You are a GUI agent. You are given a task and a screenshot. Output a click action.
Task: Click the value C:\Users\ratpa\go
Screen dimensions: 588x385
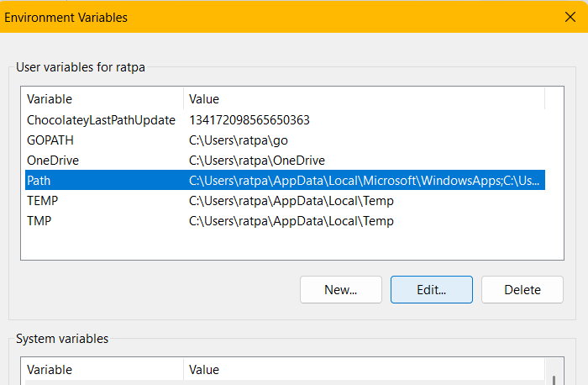coord(239,140)
